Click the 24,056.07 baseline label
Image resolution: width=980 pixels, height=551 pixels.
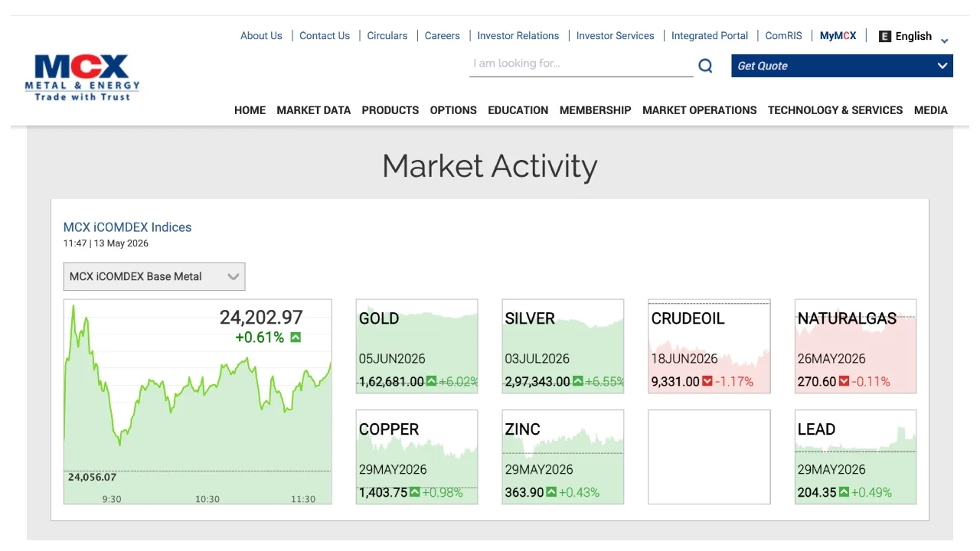pos(92,477)
